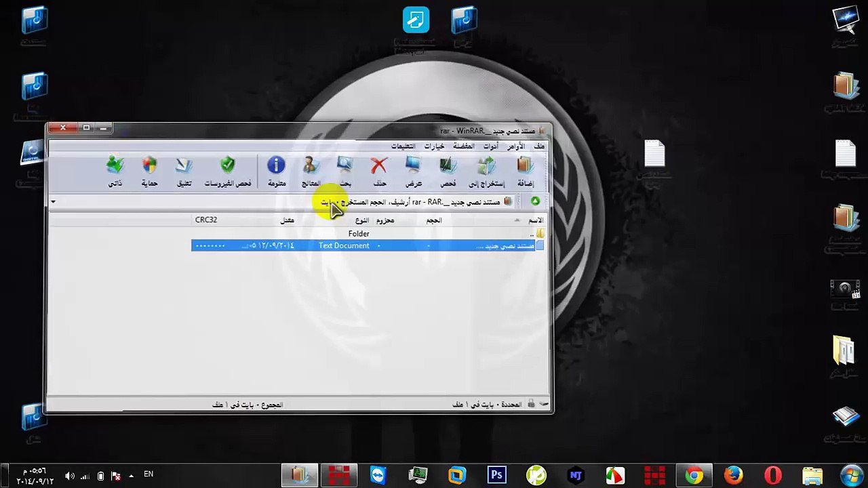Viewport: 868px width, 488px height.
Task: Click the إستخراج إلى (Extract To) icon
Action: click(487, 171)
